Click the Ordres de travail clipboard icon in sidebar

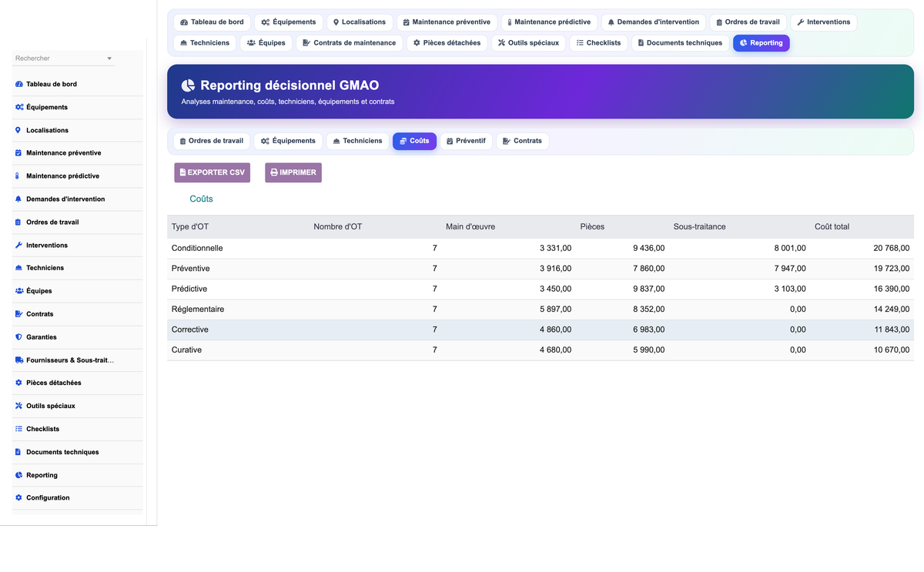(18, 222)
